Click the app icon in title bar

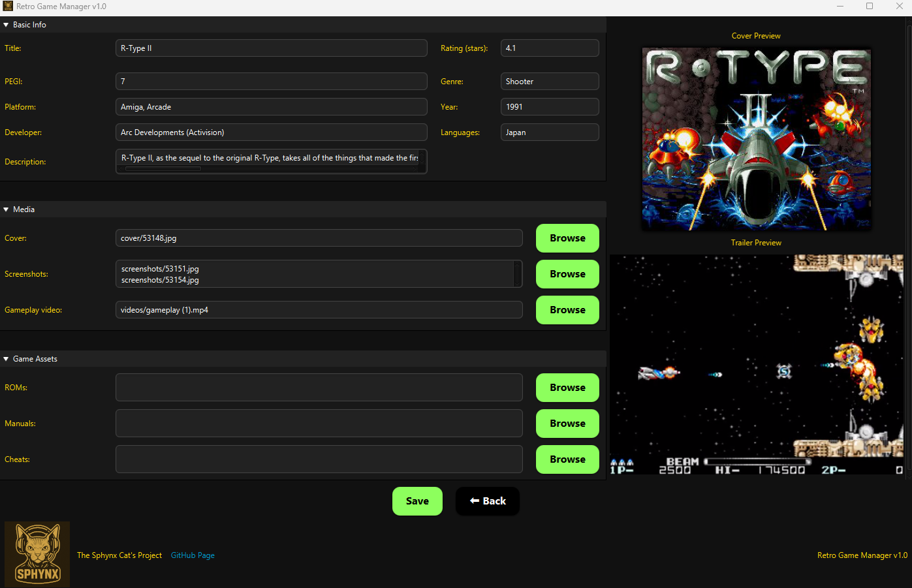pos(8,6)
